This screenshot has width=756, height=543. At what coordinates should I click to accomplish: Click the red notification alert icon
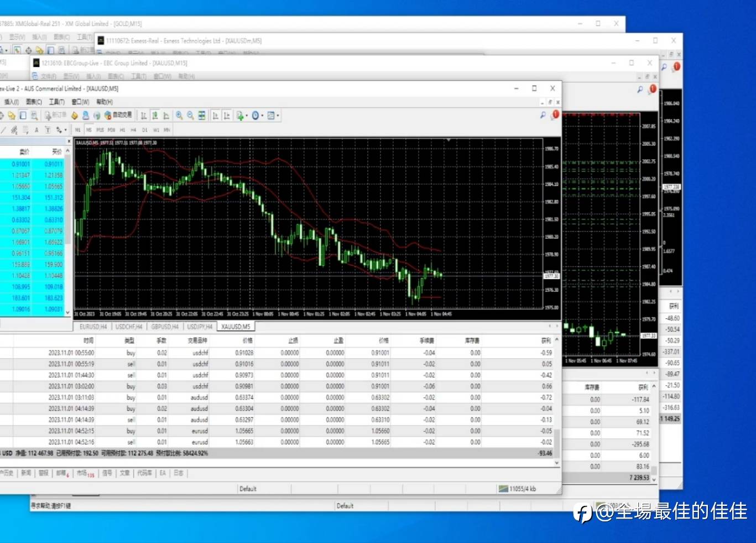coord(555,115)
